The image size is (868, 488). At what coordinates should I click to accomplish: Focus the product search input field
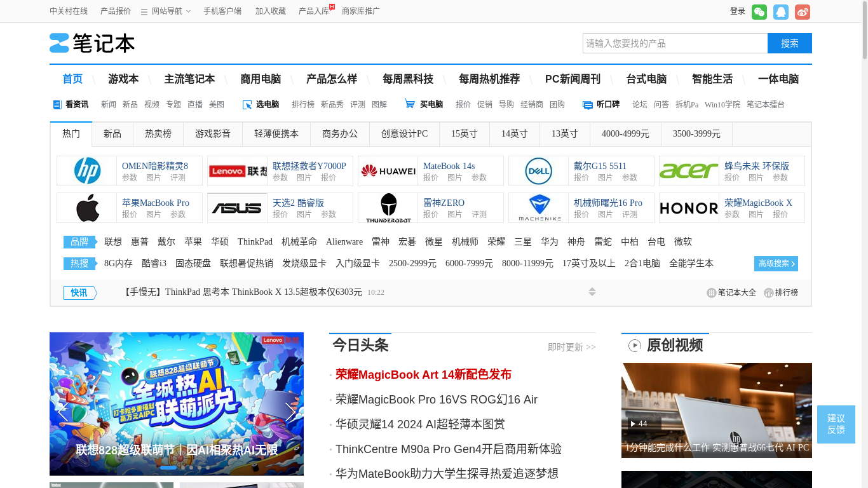[675, 43]
